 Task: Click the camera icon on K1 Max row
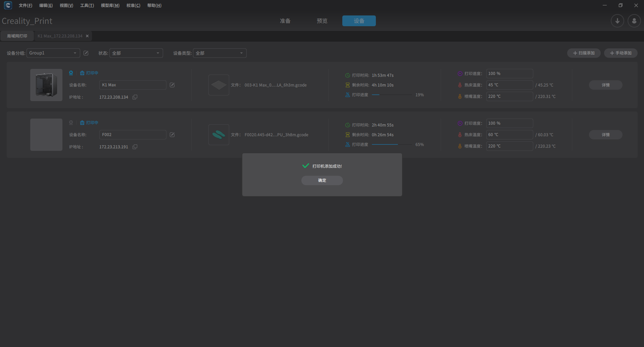coord(71,73)
